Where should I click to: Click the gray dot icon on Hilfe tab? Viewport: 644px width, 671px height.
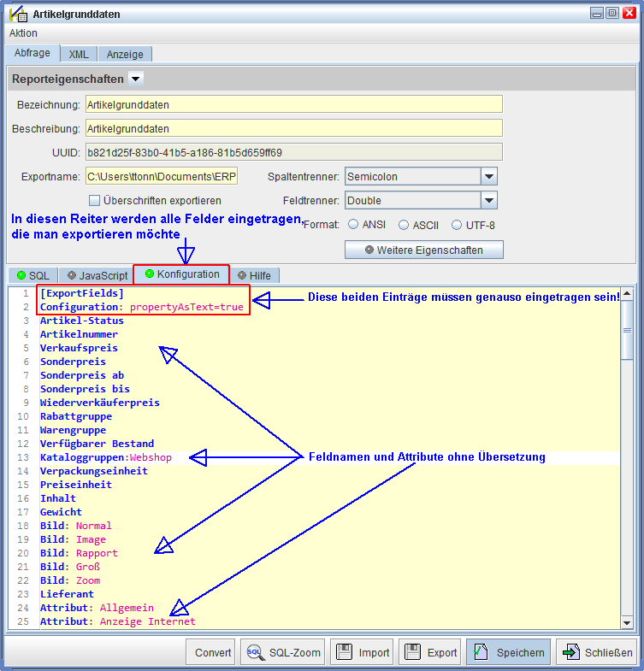pos(242,275)
